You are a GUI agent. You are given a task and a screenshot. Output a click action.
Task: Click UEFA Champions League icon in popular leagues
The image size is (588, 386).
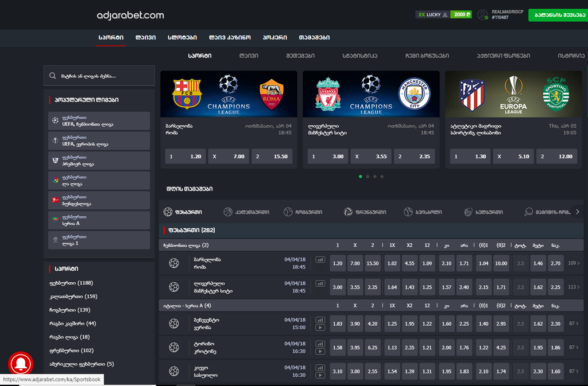point(55,121)
